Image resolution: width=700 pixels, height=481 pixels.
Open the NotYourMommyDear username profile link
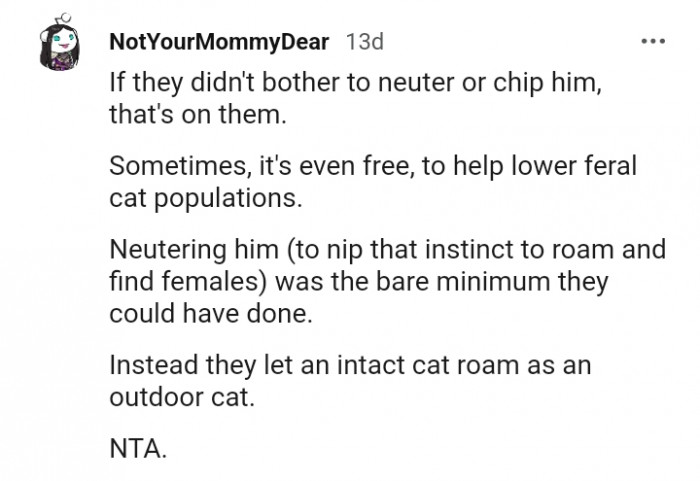(x=219, y=42)
